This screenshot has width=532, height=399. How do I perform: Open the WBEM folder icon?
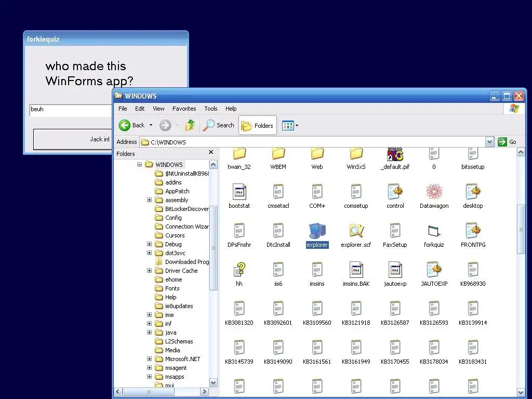pyautogui.click(x=278, y=154)
